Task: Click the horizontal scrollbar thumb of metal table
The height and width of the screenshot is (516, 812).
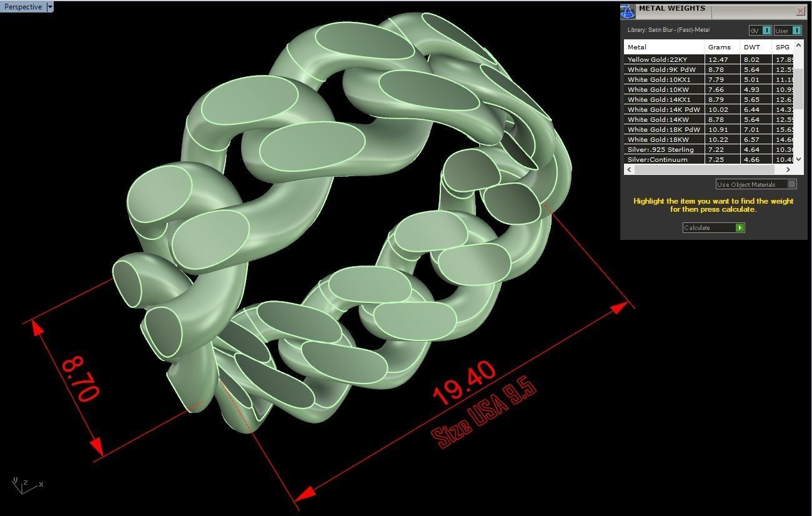Action: click(705, 169)
